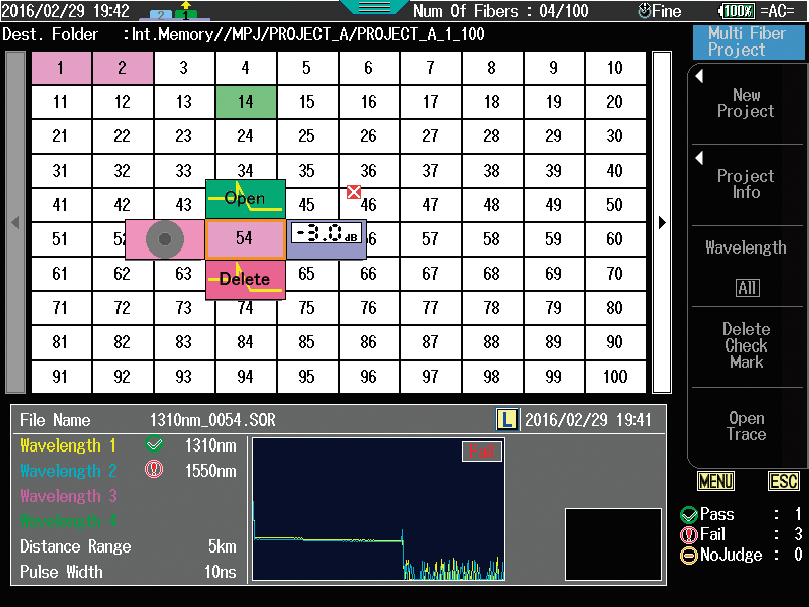Select the Wavelength All option box
This screenshot has width=809, height=607.
coord(747,288)
